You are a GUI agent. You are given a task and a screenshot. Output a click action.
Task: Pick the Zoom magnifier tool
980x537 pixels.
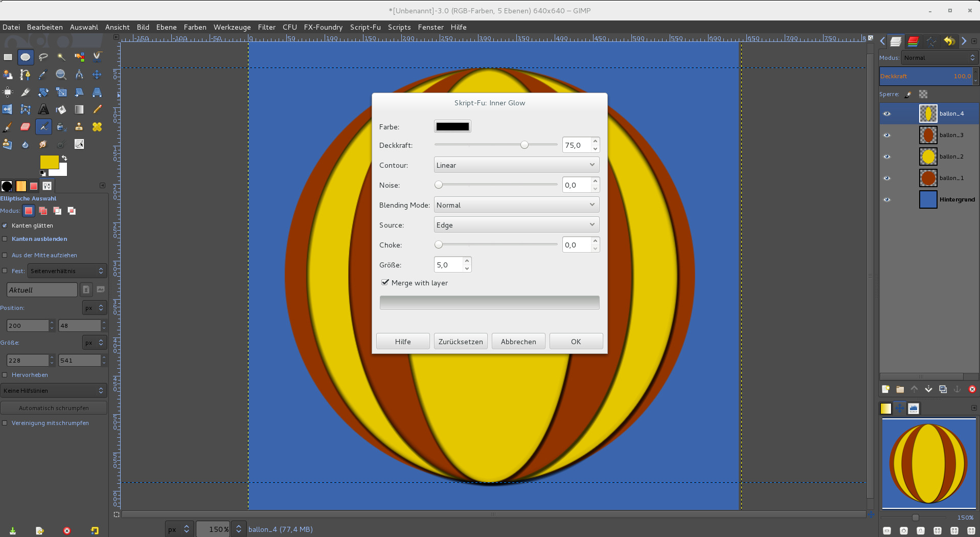[61, 75]
